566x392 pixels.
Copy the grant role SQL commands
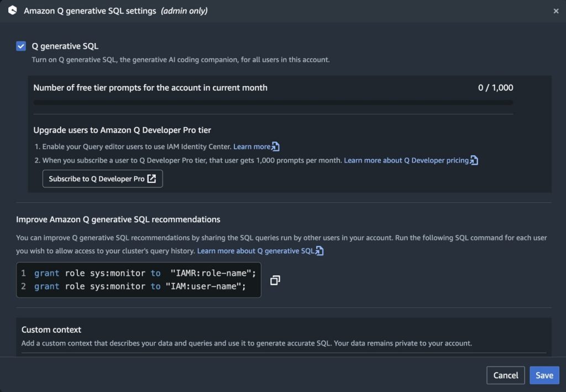(x=275, y=280)
